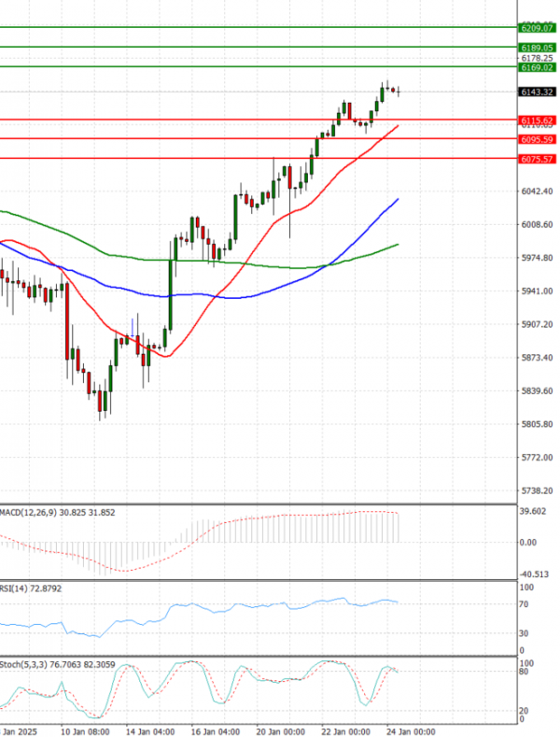Click the current price label 6143.32
Image resolution: width=560 pixels, height=737 pixels.
click(x=537, y=92)
